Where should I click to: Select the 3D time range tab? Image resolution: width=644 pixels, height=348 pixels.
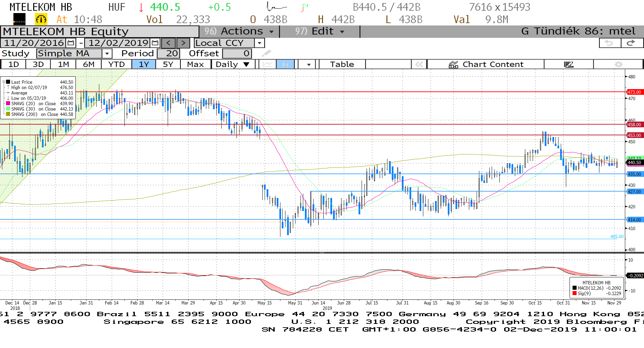click(x=38, y=64)
